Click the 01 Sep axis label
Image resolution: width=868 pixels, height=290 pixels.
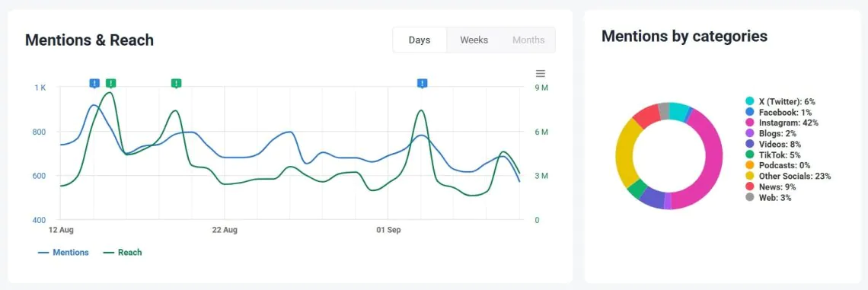pos(388,230)
